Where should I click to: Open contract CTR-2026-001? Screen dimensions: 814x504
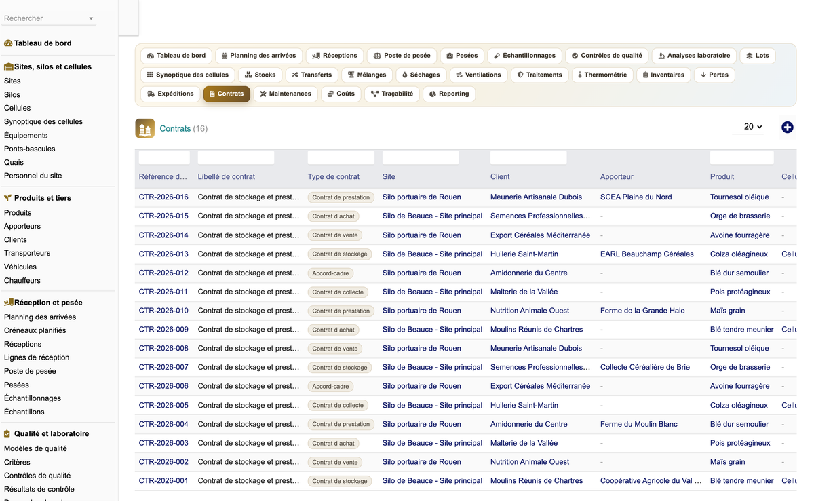click(163, 481)
